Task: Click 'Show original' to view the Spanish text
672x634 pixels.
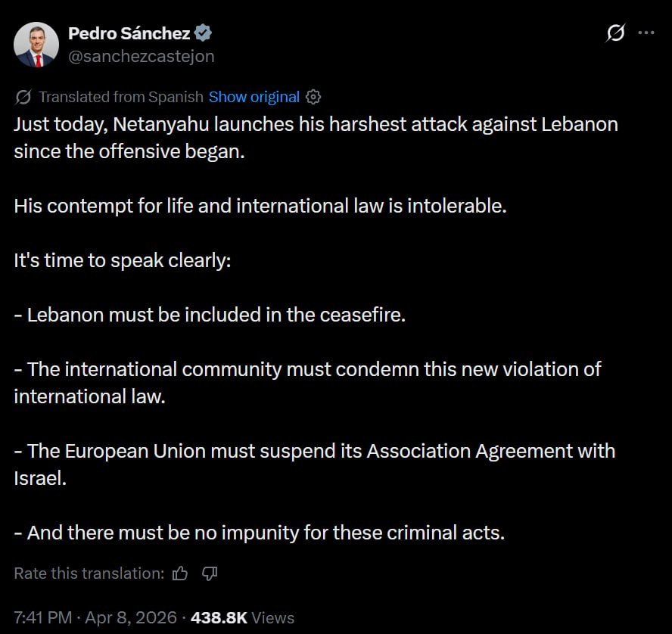Action: 254,97
